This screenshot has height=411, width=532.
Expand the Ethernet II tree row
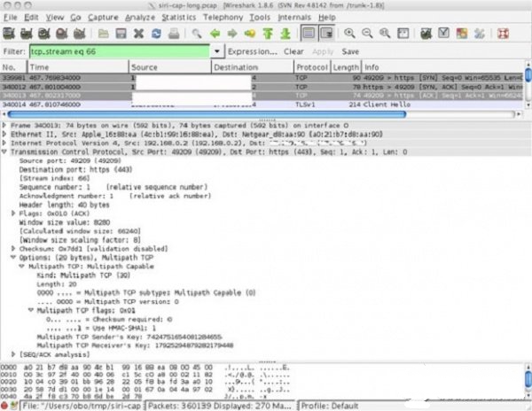click(x=5, y=135)
